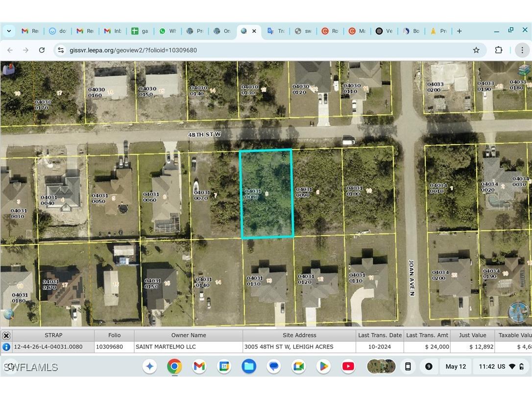Viewport: 532px width, 399px height.
Task: Sort by the Owner Name column header
Action: pos(189,335)
